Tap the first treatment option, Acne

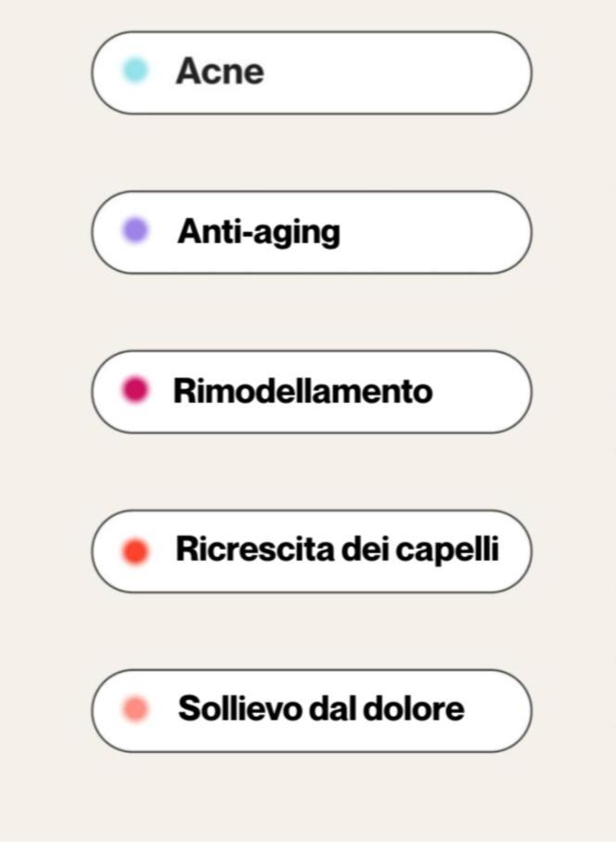point(312,72)
